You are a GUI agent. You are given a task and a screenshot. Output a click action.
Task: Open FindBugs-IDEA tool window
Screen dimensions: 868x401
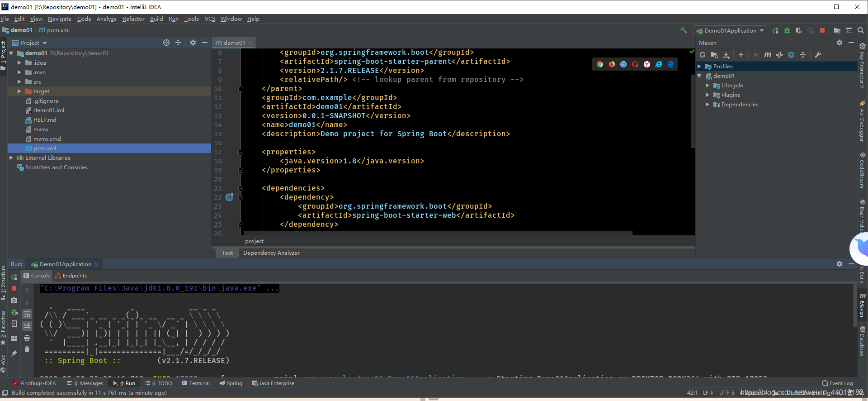(34, 383)
